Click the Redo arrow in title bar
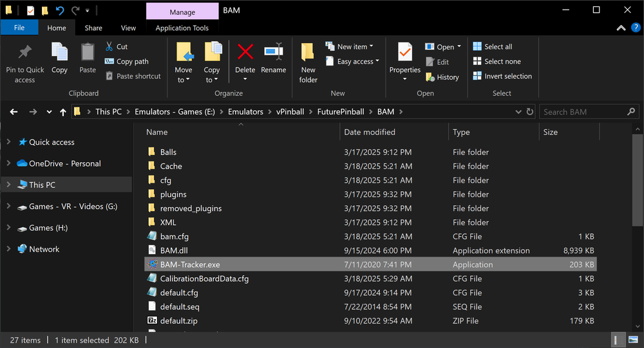Image resolution: width=644 pixels, height=348 pixels. coord(75,10)
